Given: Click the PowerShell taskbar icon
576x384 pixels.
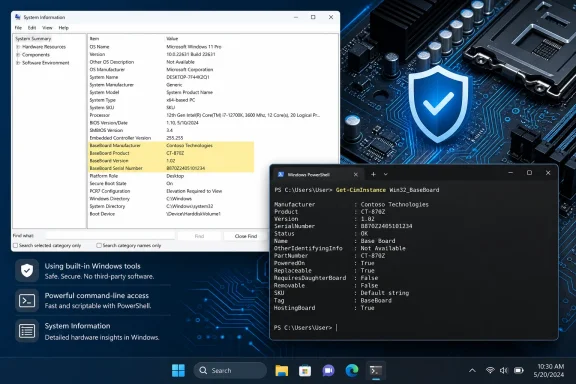Looking at the screenshot, I should pyautogui.click(x=375, y=370).
